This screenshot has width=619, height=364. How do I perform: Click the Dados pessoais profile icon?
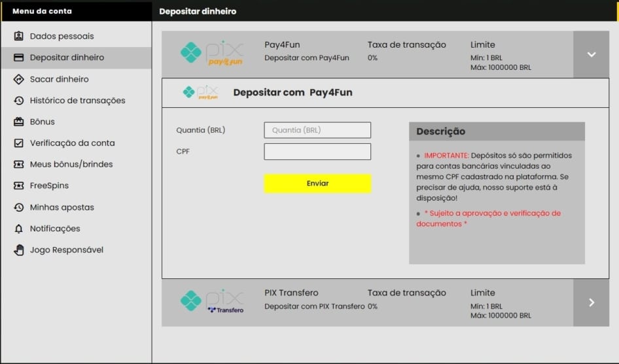tap(18, 36)
